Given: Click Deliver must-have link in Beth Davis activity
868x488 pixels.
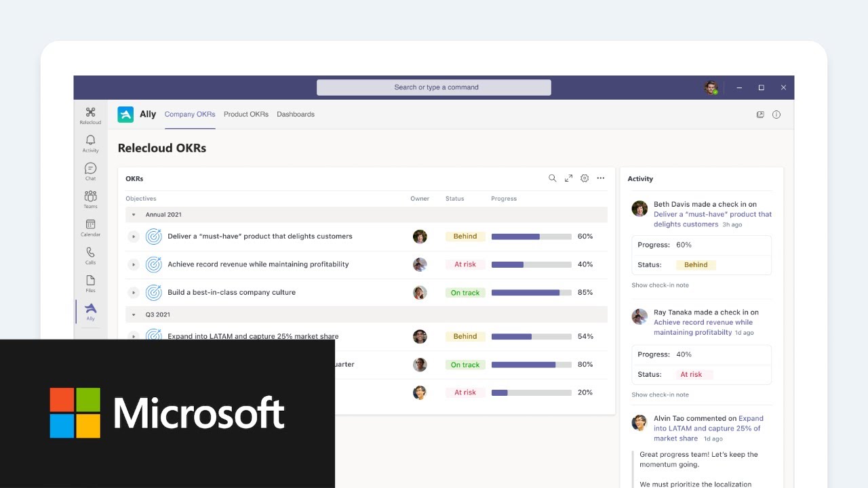Looking at the screenshot, I should point(712,219).
